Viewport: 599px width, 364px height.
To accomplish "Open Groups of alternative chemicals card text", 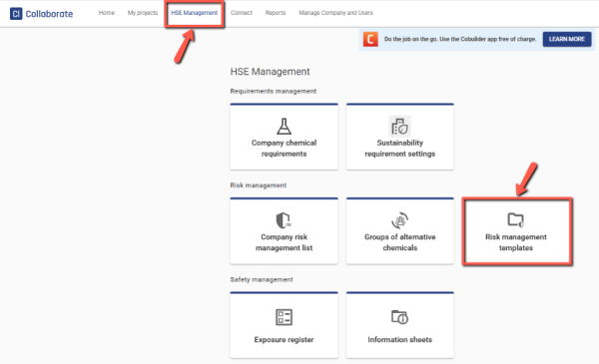I will coord(400,242).
